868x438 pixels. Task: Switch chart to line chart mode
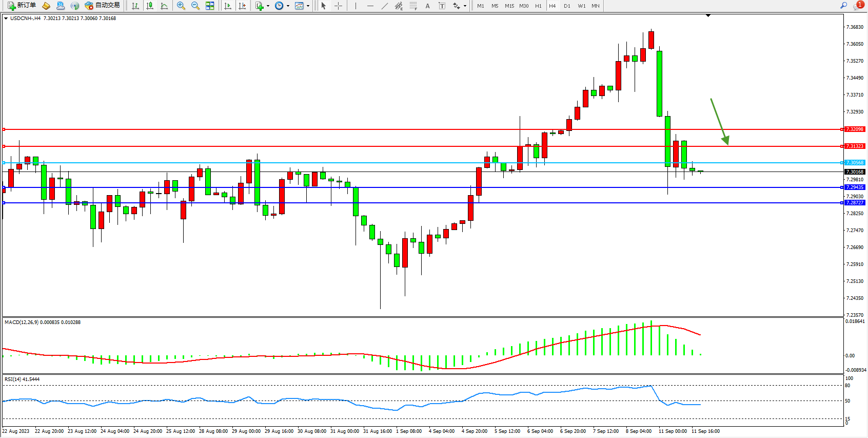164,6
